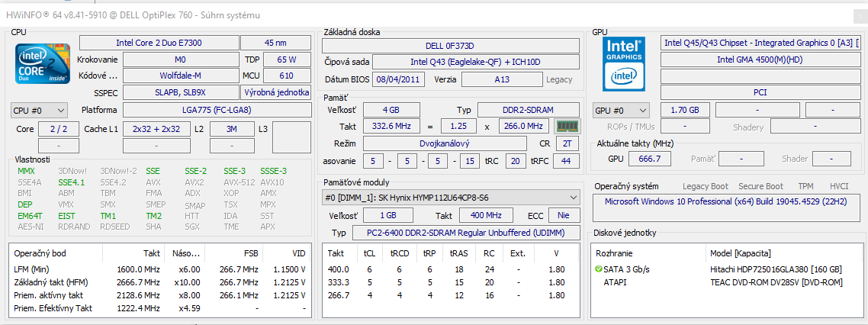Click the green SATA drive status icon
Viewport: 868px width, 325px height.
[x=598, y=269]
